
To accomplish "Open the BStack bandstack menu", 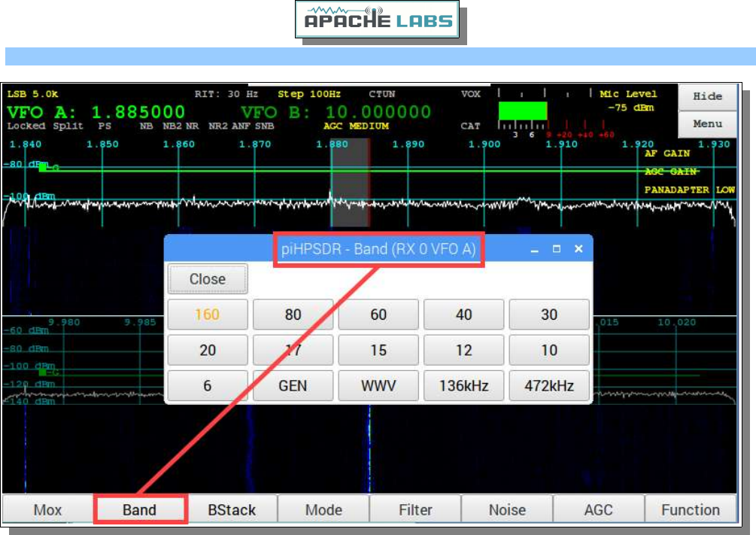I will 232,509.
